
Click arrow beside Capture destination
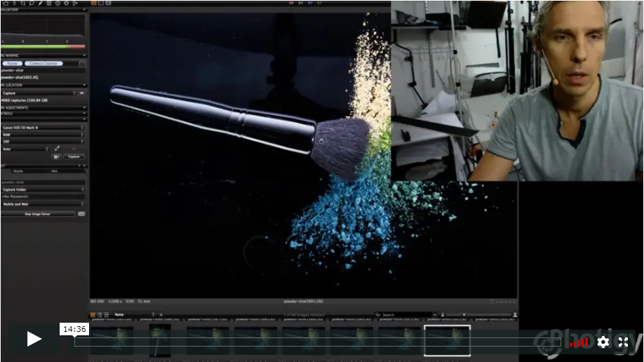[82, 93]
